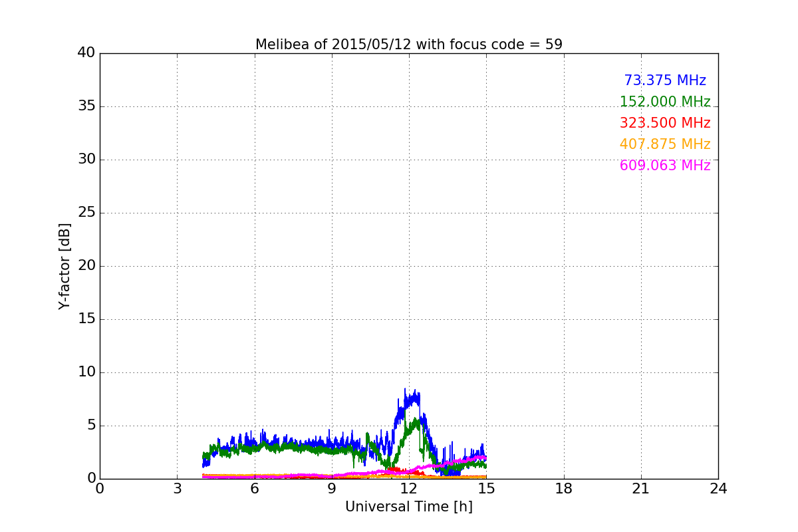The width and height of the screenshot is (798, 532).
Task: Click the 'Y-factor [dB]' axis label
Action: 65,266
